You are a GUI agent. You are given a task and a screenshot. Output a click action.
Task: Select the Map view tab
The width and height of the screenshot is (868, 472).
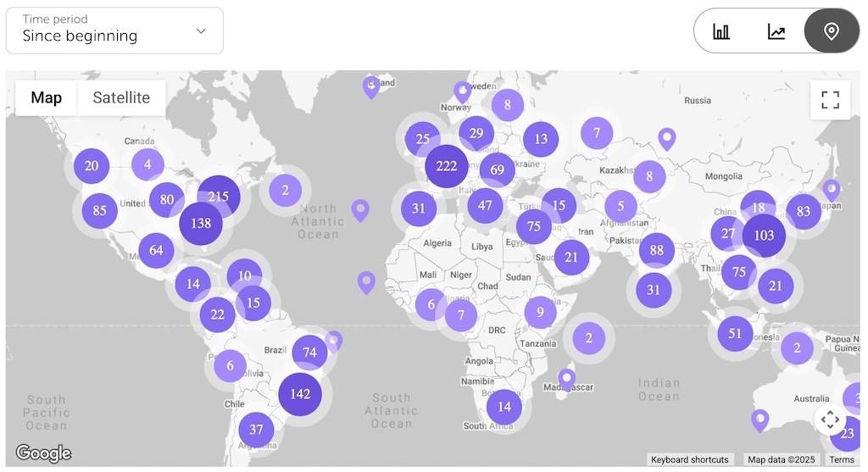47,97
